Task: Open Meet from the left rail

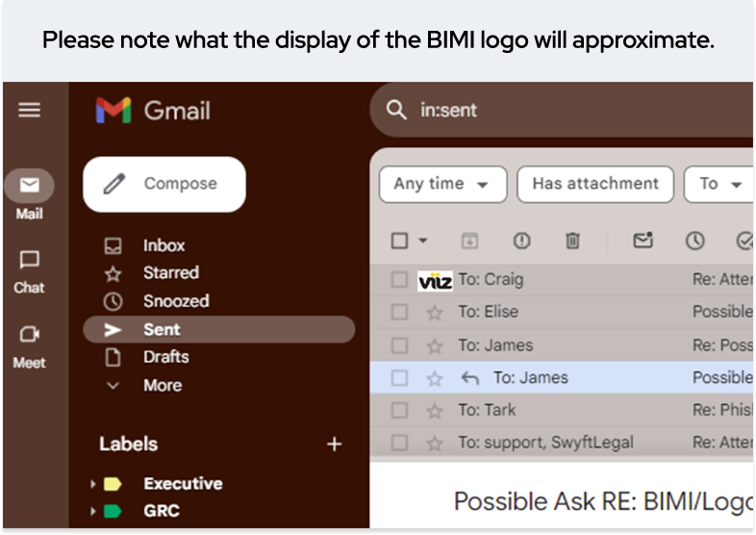Action: 30,337
